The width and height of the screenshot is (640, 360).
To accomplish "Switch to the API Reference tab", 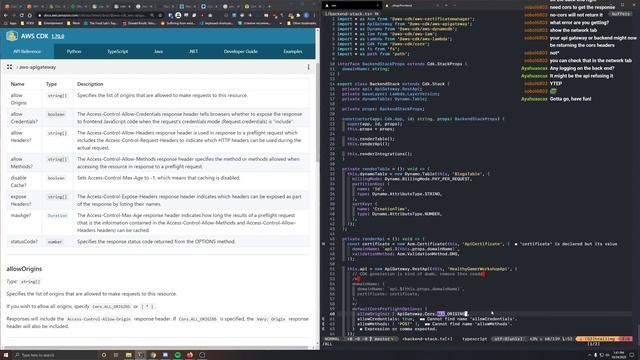I will [27, 51].
